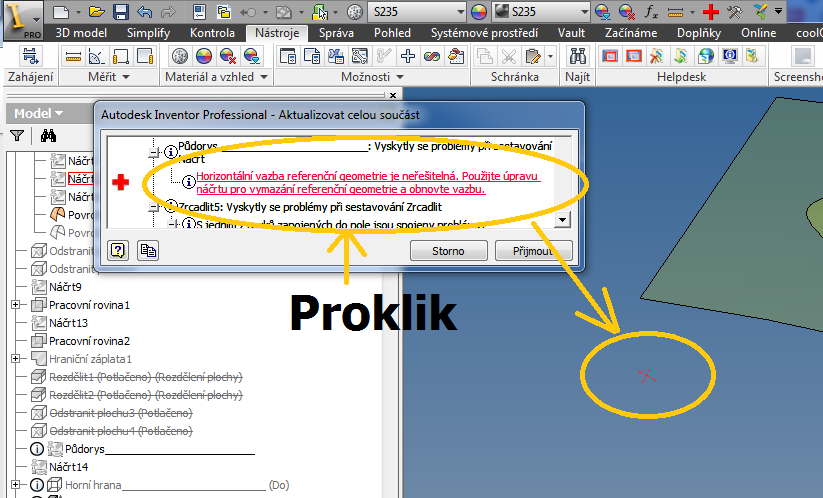Select the measure angle tool
Image resolution: width=823 pixels, height=498 pixels.
click(97, 56)
